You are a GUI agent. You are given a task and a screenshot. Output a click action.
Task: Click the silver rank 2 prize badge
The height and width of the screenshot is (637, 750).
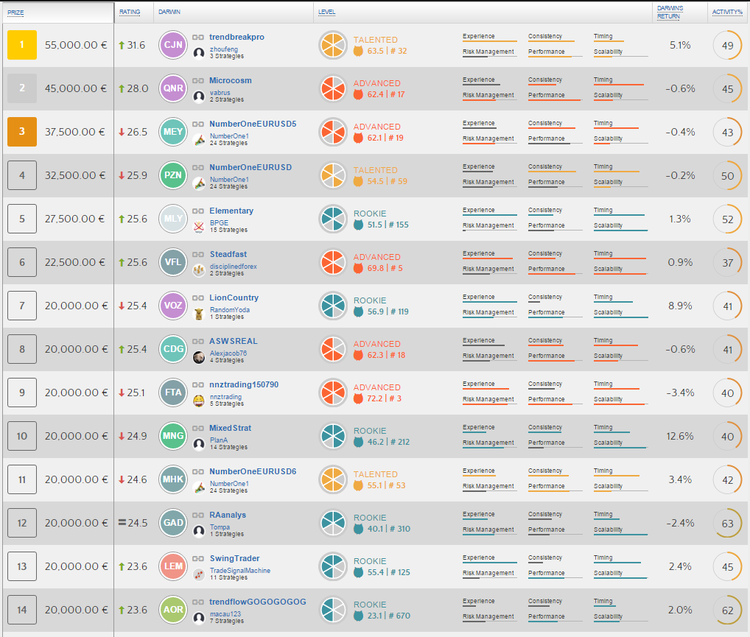pyautogui.click(x=22, y=88)
